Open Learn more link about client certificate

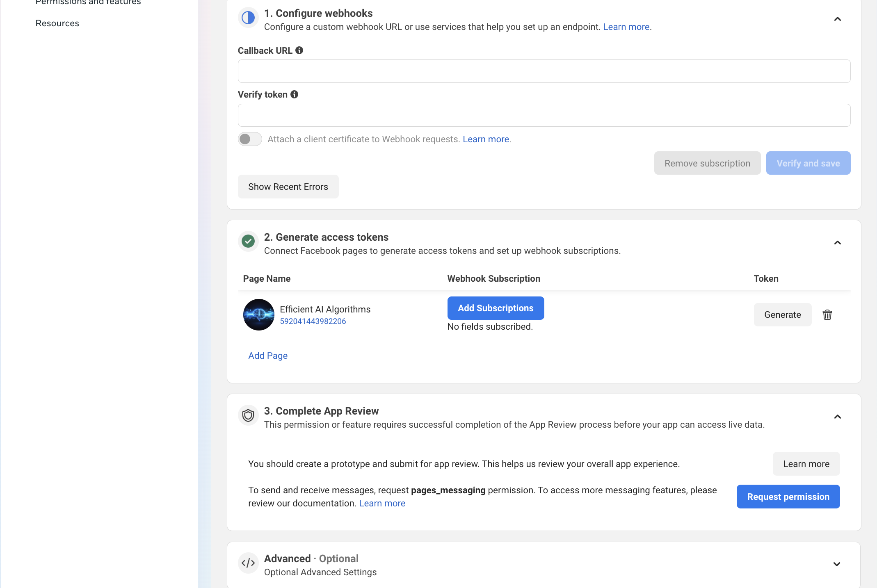486,139
